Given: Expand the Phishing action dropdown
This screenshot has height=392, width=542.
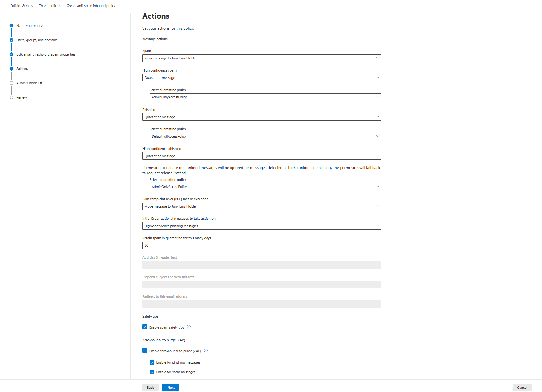Looking at the screenshot, I should pyautogui.click(x=261, y=117).
